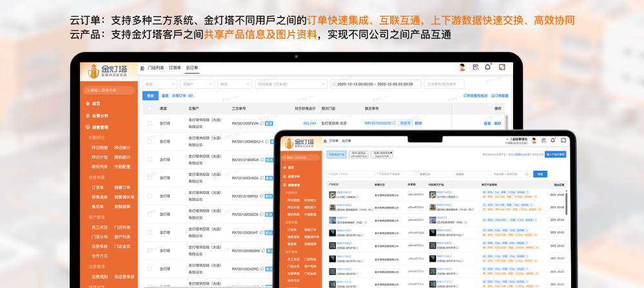This screenshot has height=288, width=644.
Task: Open the user avatar on the laptop screen
Action: (x=462, y=67)
